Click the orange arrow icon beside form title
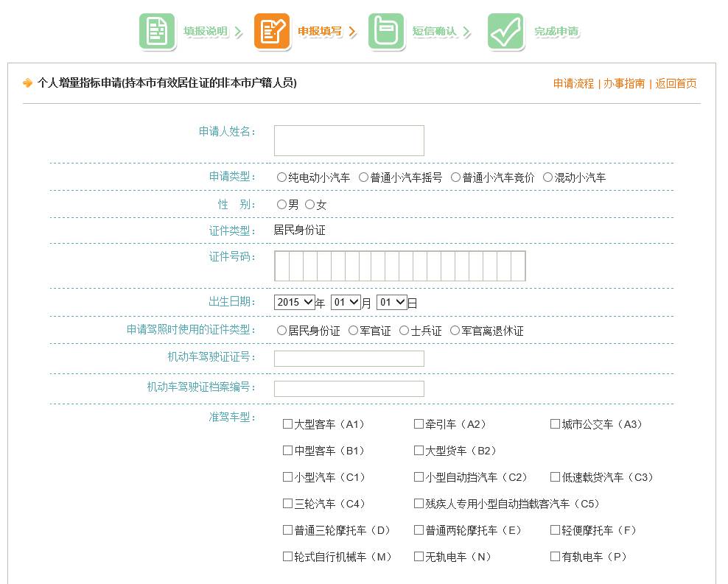The width and height of the screenshot is (728, 584). [x=28, y=83]
